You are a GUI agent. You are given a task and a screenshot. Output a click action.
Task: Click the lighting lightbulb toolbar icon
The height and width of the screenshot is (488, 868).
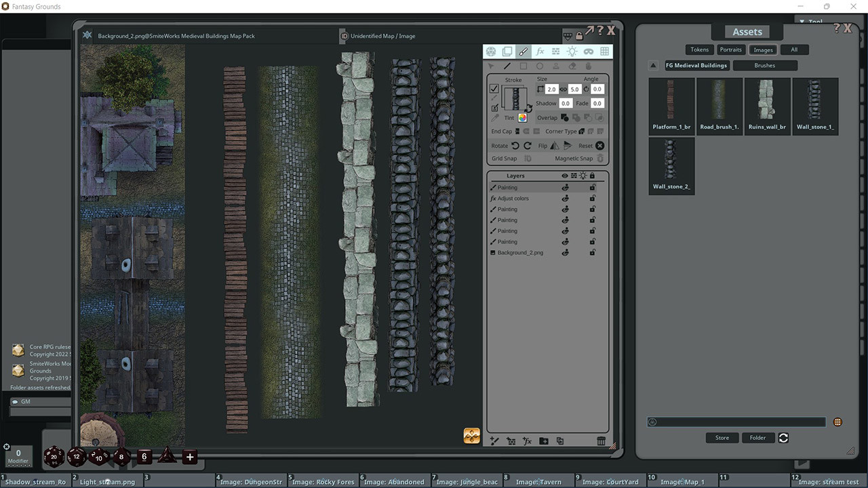[x=572, y=51]
